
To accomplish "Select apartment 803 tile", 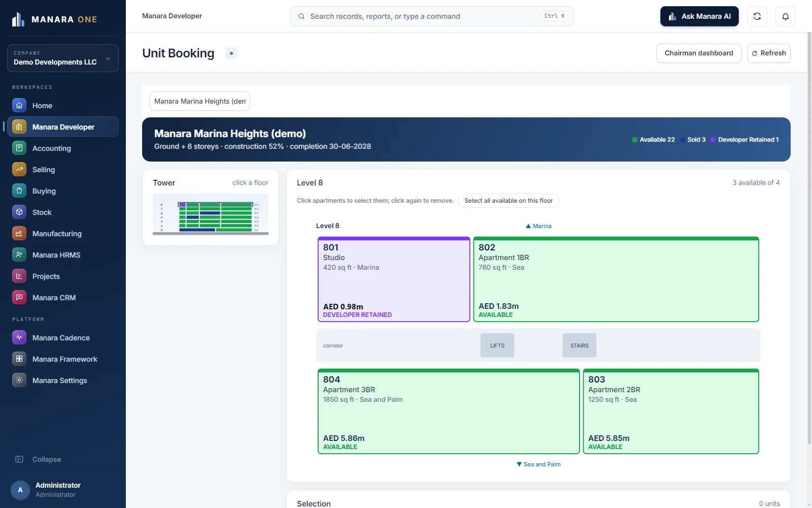I will point(671,411).
